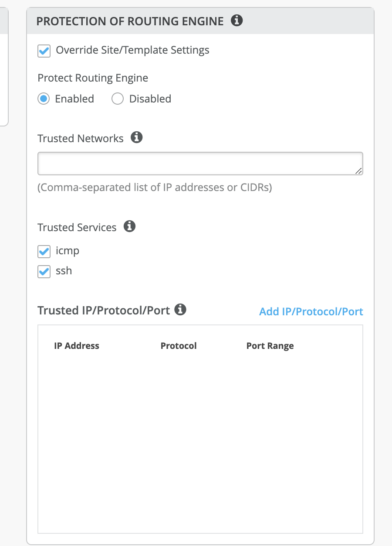This screenshot has width=392, height=546.
Task: Toggle the ssh trusted service checkbox
Action: (44, 272)
